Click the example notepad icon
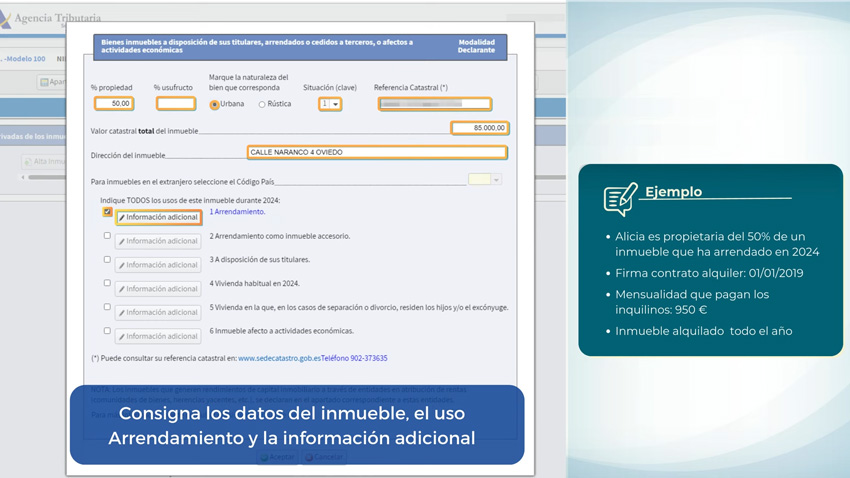850x478 pixels. (619, 199)
